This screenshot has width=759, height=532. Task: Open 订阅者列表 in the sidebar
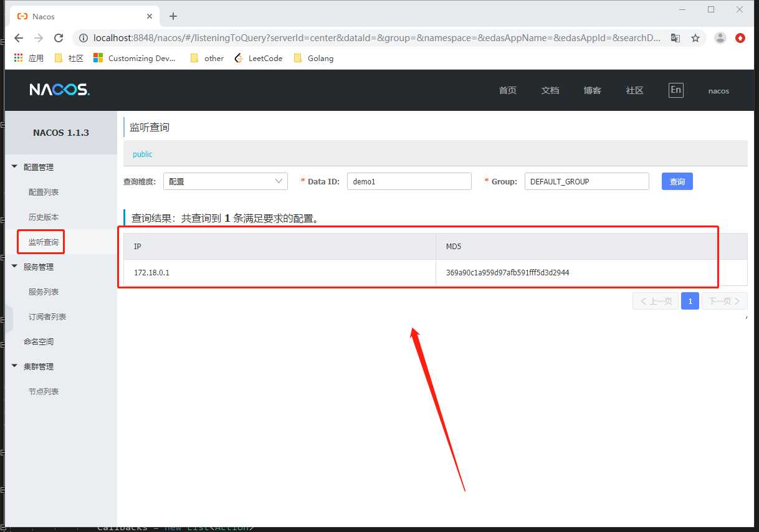coord(47,316)
